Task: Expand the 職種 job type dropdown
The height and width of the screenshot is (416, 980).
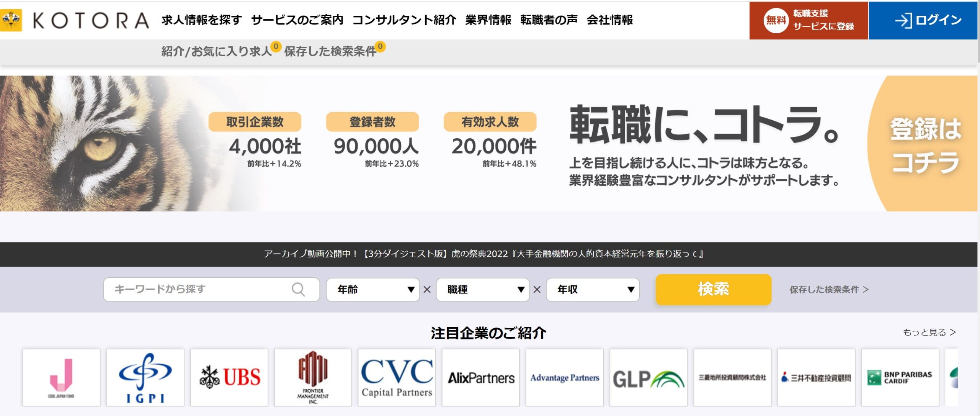Action: point(483,290)
